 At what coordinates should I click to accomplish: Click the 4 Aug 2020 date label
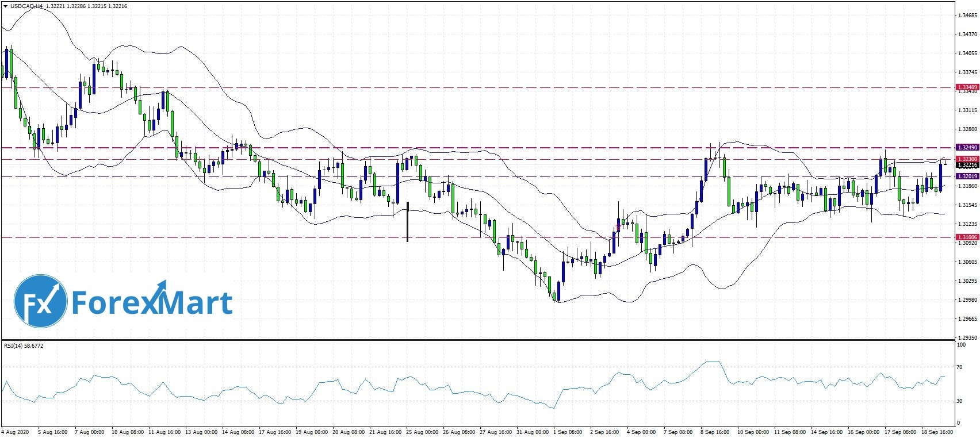[16, 431]
